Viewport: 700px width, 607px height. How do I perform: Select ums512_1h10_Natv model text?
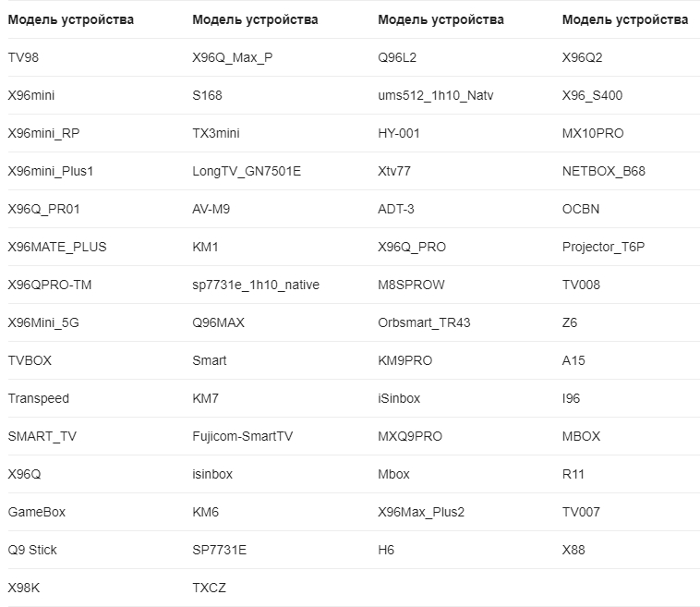click(435, 95)
